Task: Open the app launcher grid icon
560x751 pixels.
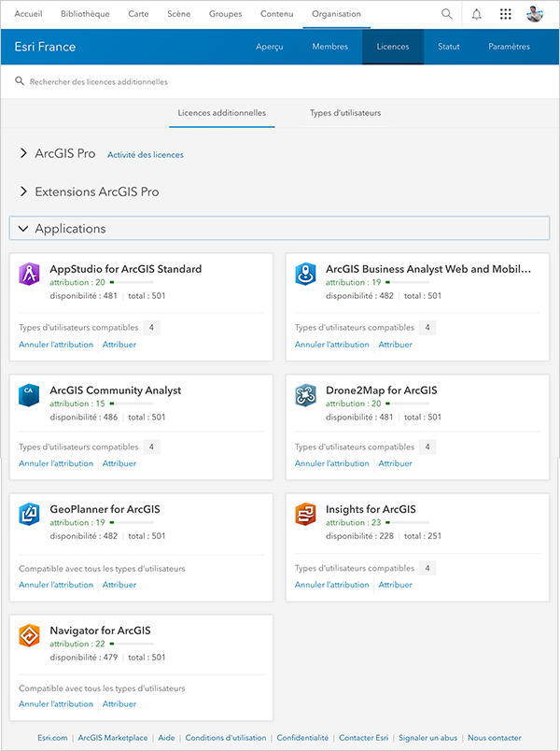Action: click(505, 14)
